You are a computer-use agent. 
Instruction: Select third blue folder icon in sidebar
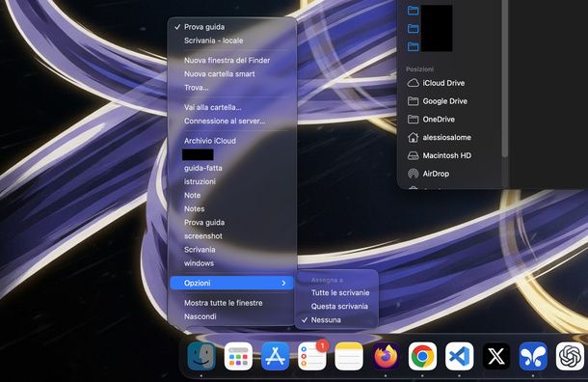(413, 46)
